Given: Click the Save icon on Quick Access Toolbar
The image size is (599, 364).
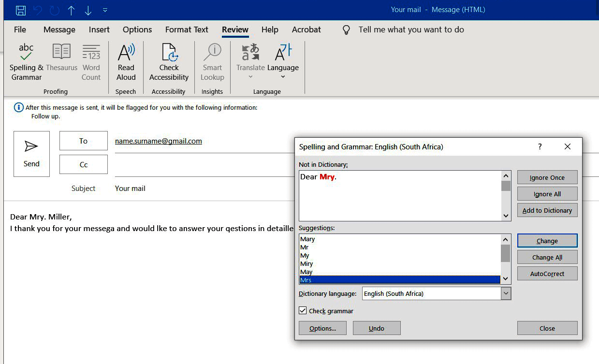Looking at the screenshot, I should 19,9.
